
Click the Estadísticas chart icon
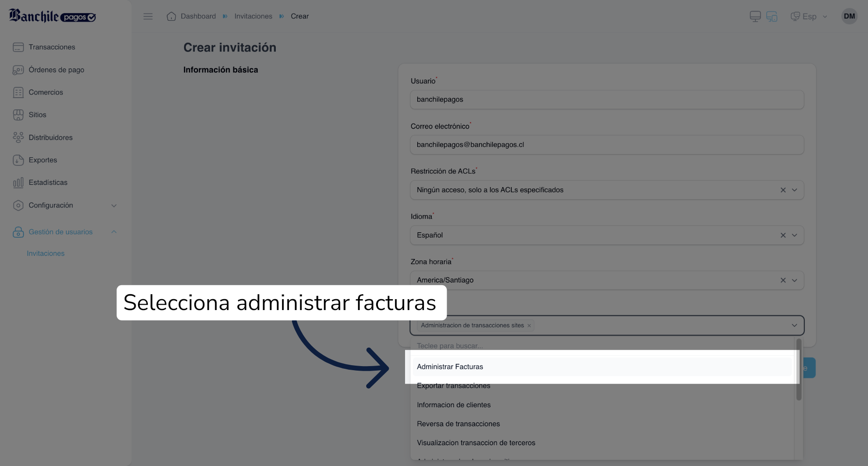[x=18, y=183]
